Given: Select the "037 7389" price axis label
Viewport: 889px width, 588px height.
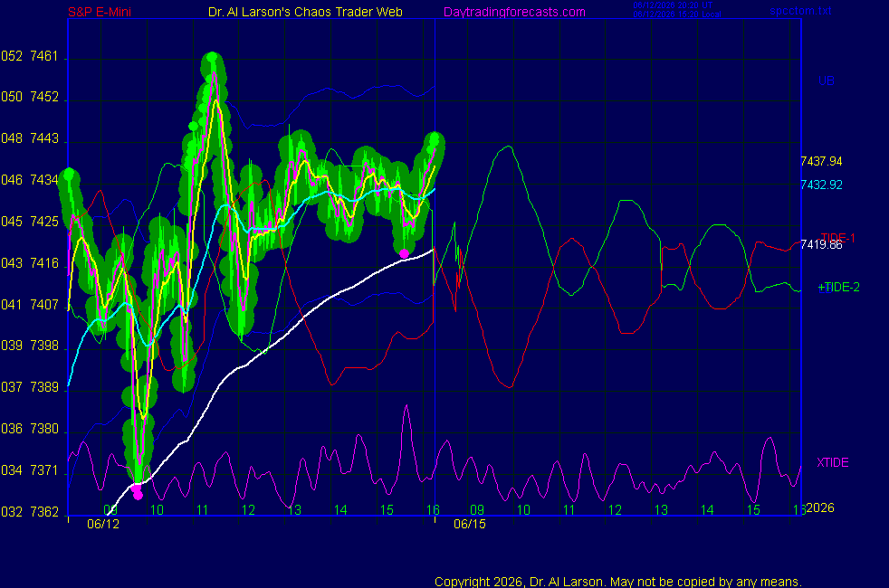Looking at the screenshot, I should click(x=30, y=387).
